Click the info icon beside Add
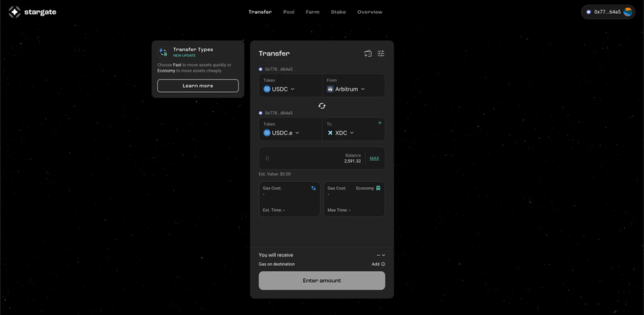This screenshot has height=315, width=644. (383, 264)
